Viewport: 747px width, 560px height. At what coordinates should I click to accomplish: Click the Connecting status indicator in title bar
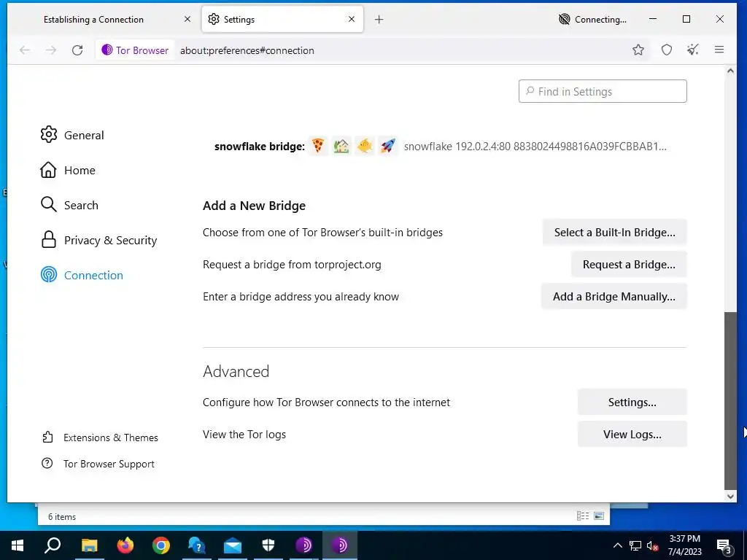coord(592,19)
